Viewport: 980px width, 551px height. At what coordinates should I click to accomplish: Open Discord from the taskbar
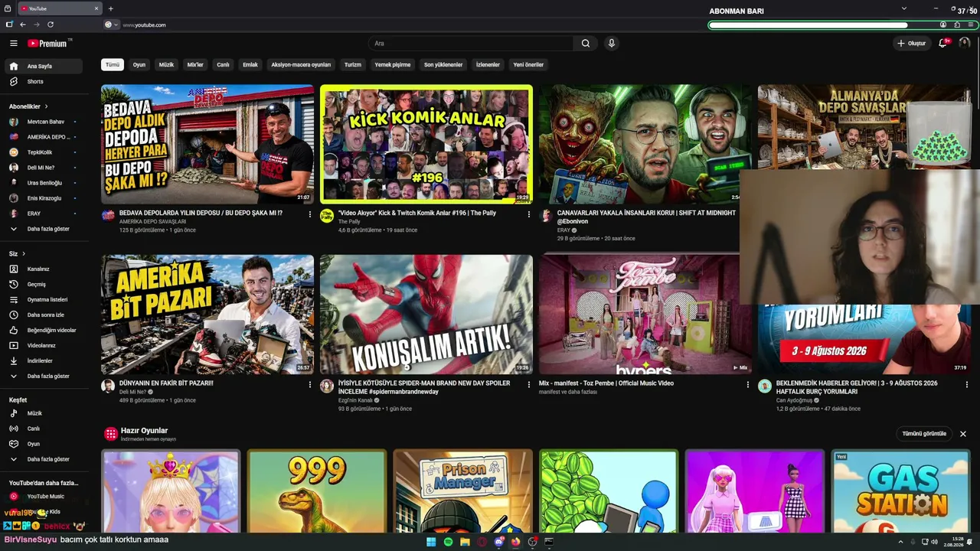[498, 542]
